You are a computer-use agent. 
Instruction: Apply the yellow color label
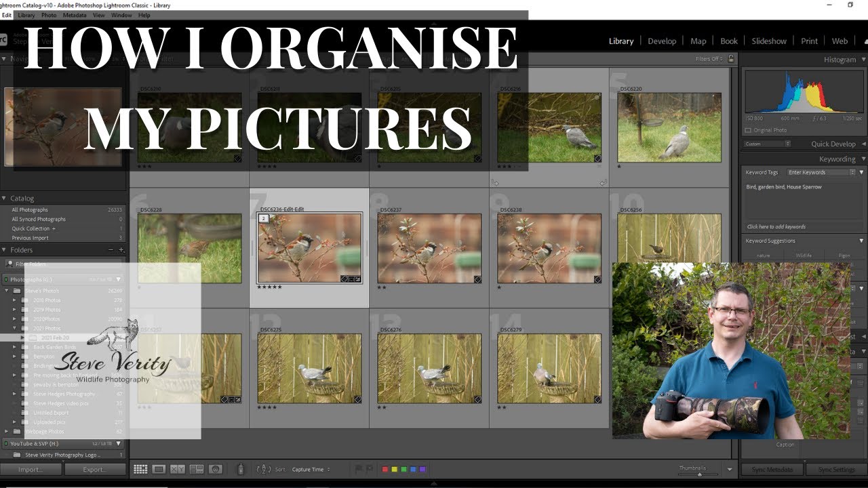point(395,469)
